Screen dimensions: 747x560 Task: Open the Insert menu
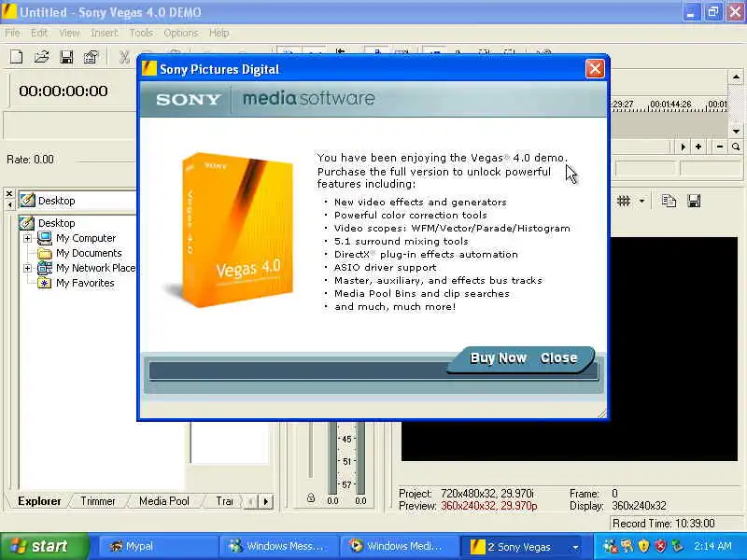pos(105,33)
